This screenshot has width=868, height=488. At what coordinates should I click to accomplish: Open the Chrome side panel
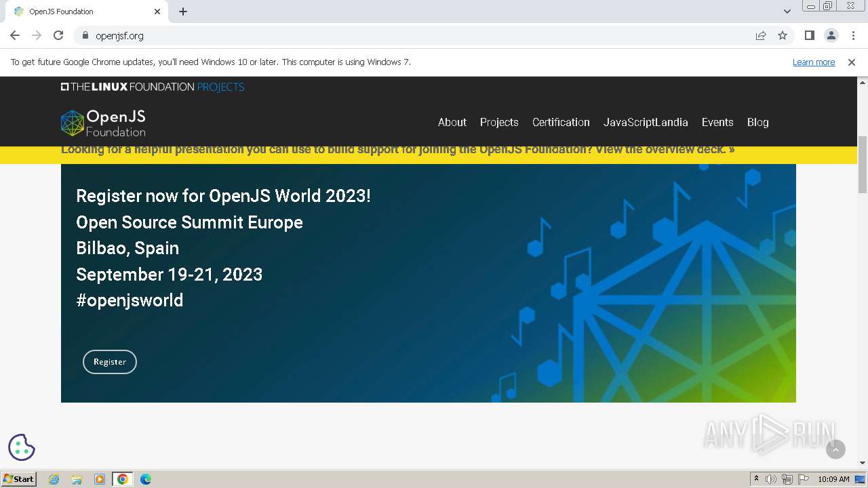pyautogui.click(x=809, y=35)
